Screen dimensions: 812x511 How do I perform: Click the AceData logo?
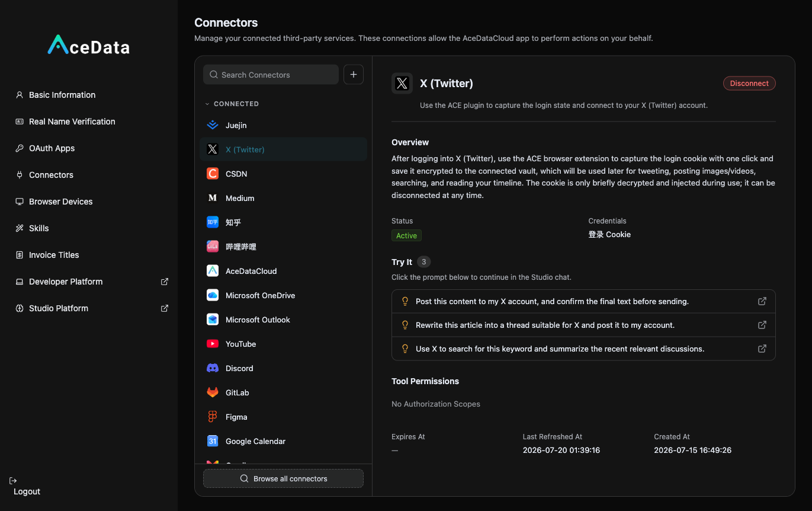pyautogui.click(x=88, y=46)
